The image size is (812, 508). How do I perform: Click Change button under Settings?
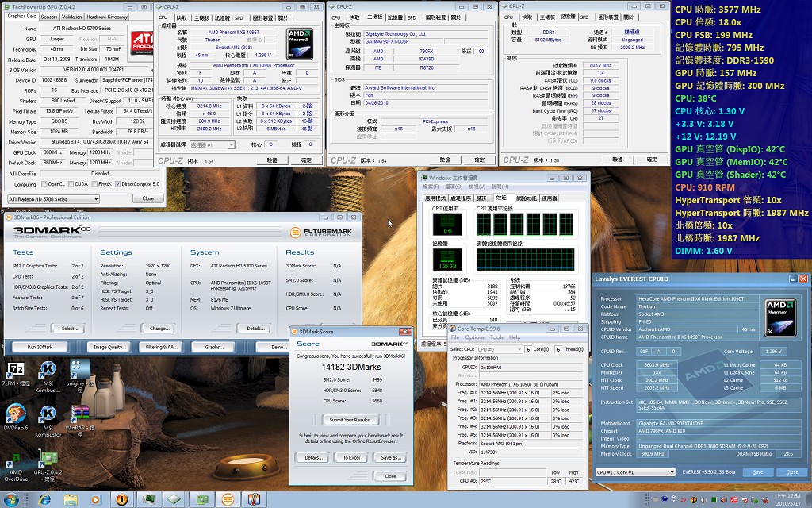[x=159, y=328]
